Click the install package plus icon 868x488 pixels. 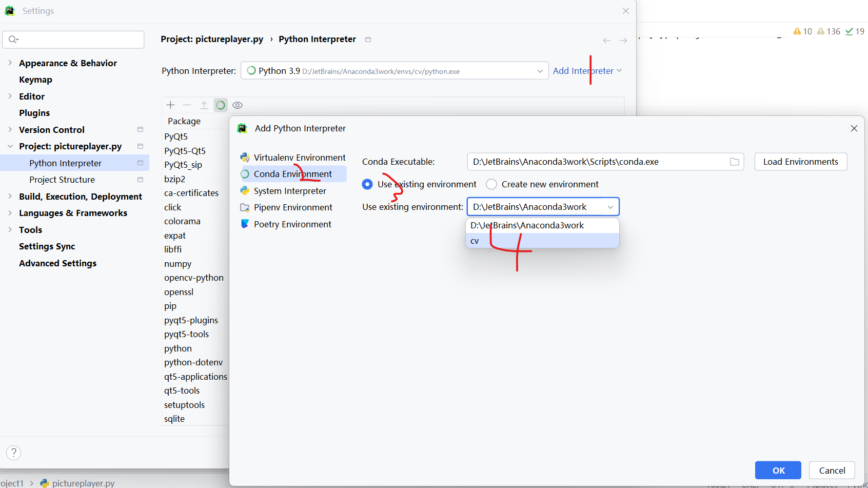[x=171, y=105]
